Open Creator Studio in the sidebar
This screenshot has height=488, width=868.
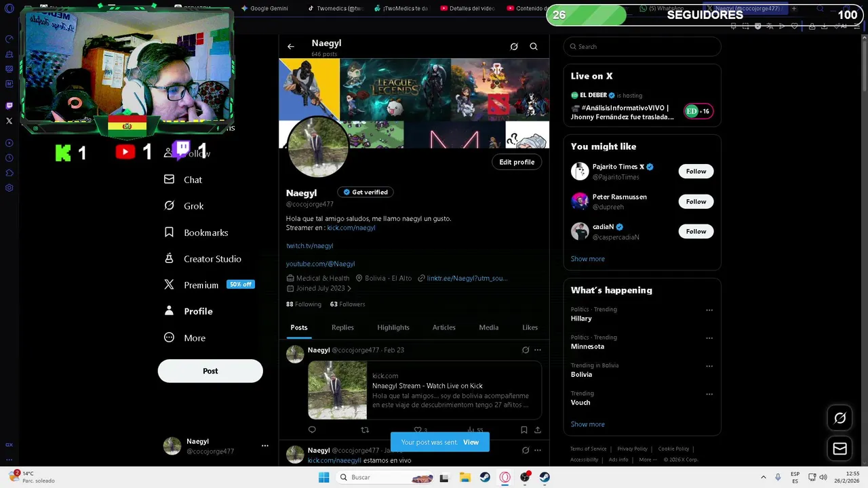pyautogui.click(x=203, y=259)
